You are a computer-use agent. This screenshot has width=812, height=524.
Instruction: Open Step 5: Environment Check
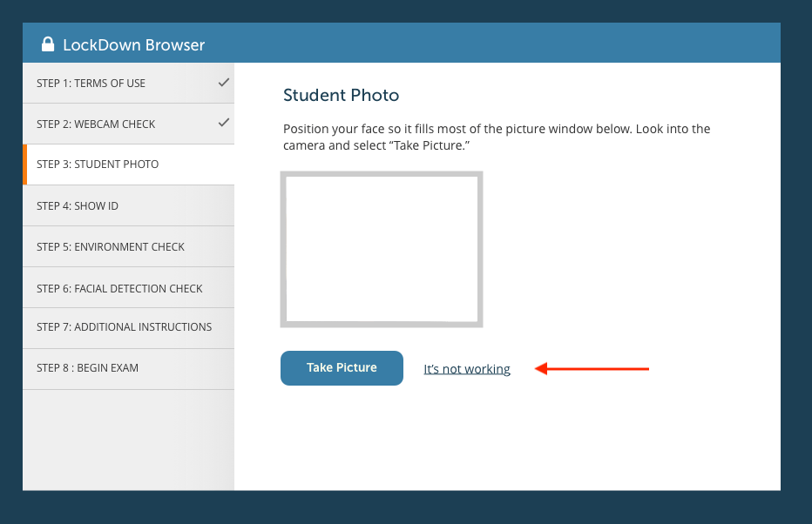(x=111, y=247)
